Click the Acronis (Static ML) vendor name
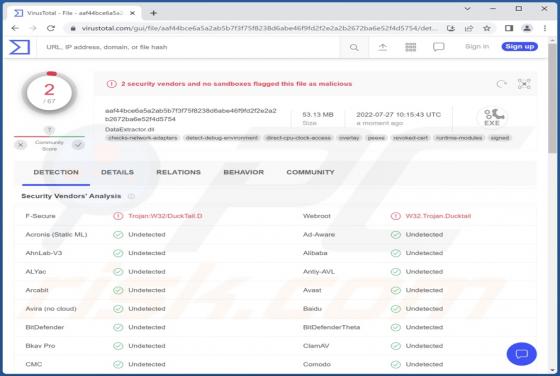Screen dimensions: 560x376 pyautogui.click(x=56, y=235)
